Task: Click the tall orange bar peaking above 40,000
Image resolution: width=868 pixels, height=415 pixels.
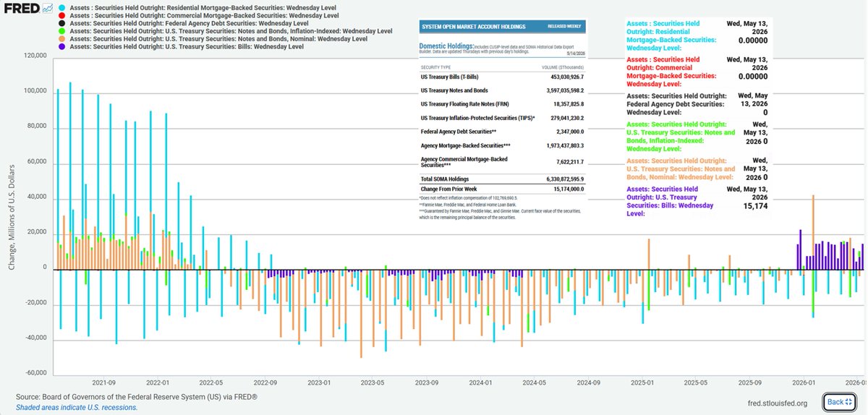Action: pyautogui.click(x=813, y=231)
